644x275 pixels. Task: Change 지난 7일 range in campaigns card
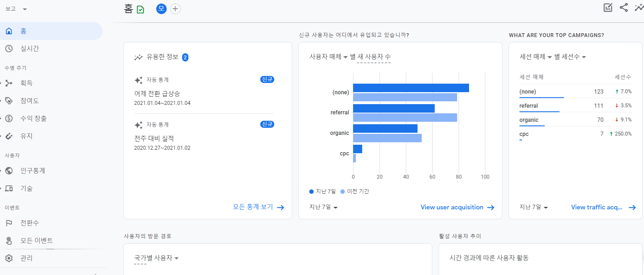point(534,207)
